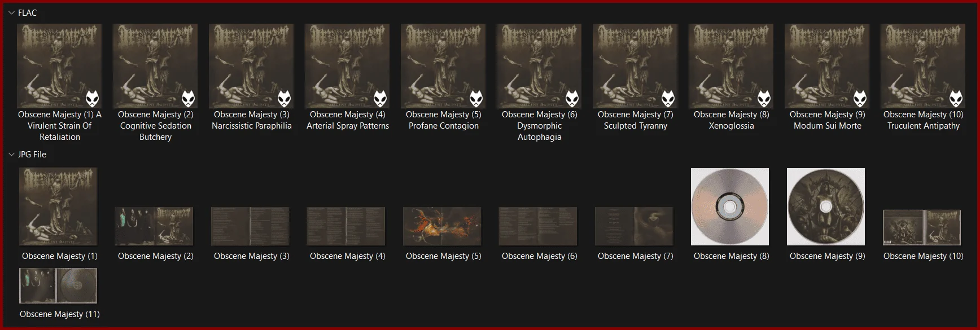Select Arterial Spray Patterns FLAC thumbnail

click(347, 66)
